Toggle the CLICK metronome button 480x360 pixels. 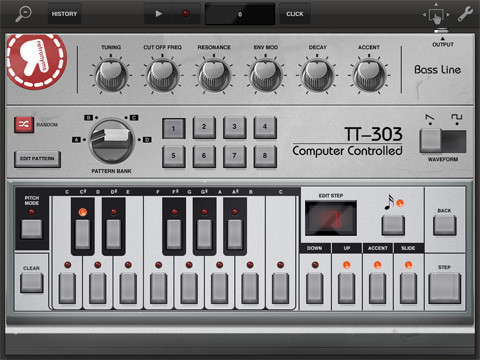point(295,14)
